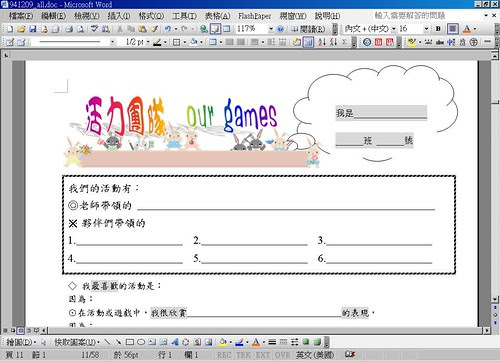Toggle OVR overtype mode in status bar
Image resolution: width=500 pixels, height=362 pixels.
click(282, 355)
